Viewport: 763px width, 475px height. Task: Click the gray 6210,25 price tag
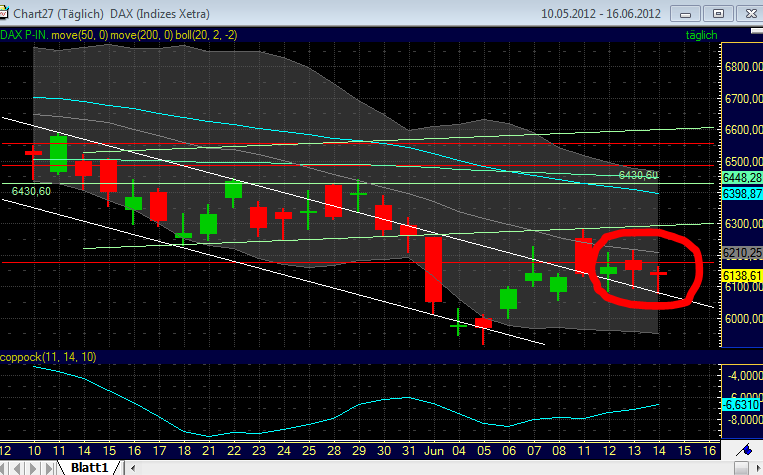[743, 253]
